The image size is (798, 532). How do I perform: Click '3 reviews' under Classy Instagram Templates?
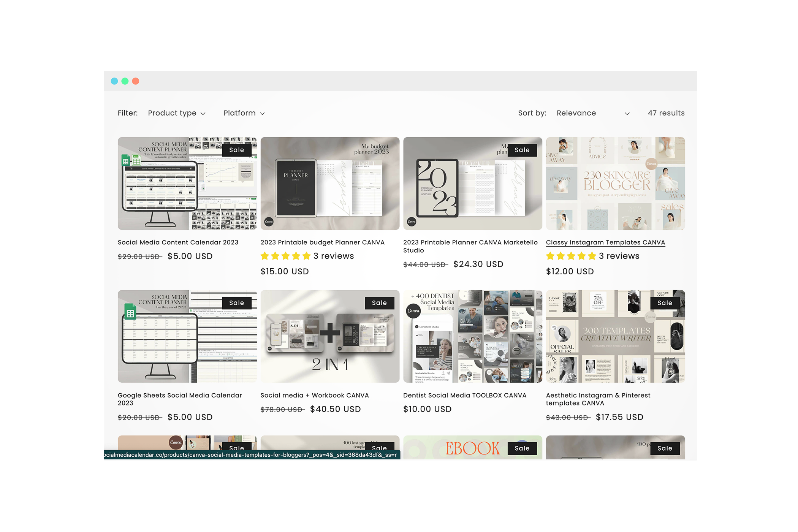click(x=619, y=256)
